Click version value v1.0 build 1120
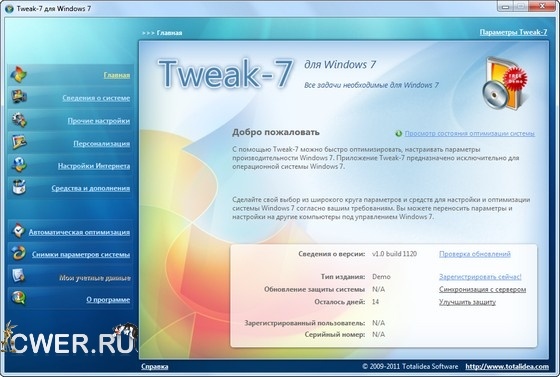This screenshot has height=377, width=560. [x=394, y=254]
